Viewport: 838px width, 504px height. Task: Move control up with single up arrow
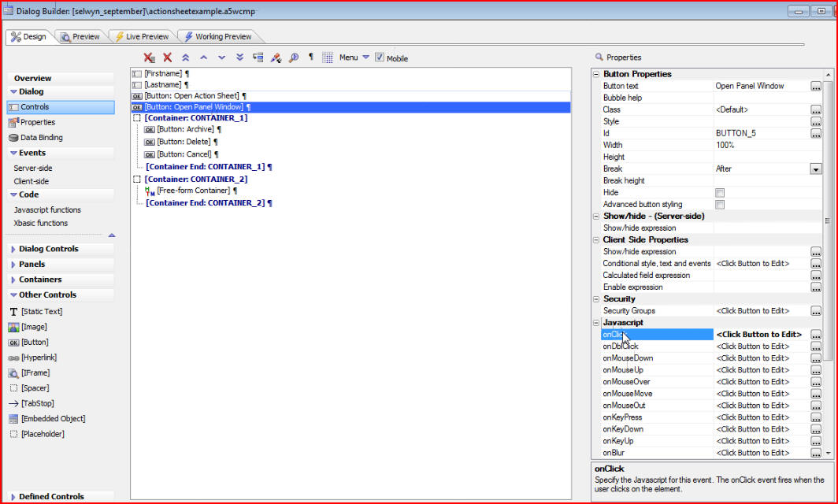click(x=204, y=57)
